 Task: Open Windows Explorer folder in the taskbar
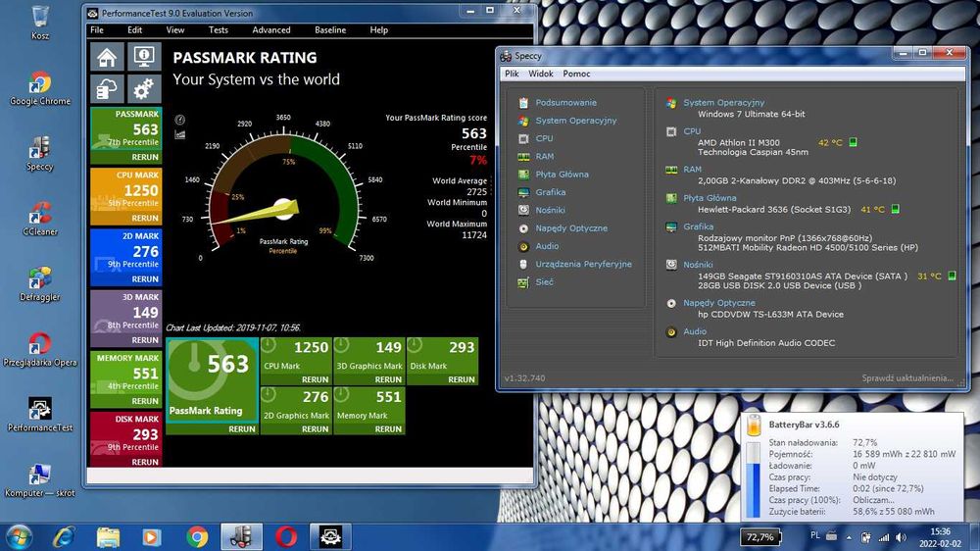click(x=108, y=536)
